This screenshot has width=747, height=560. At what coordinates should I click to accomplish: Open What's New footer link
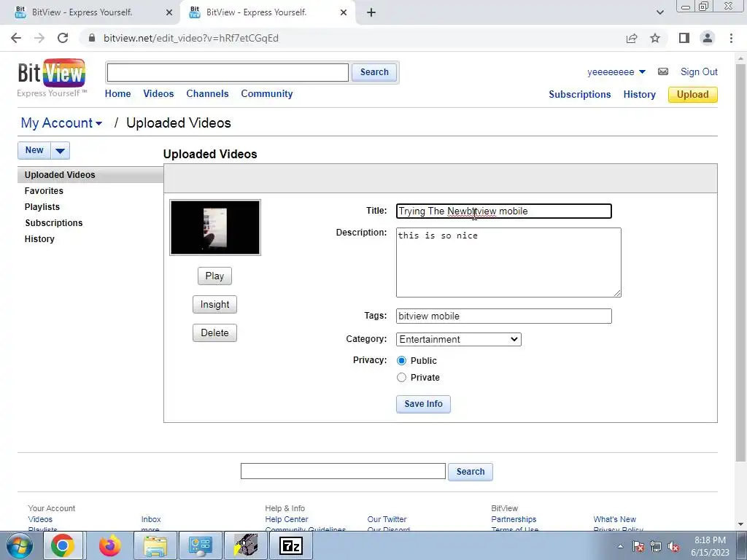[614, 519]
